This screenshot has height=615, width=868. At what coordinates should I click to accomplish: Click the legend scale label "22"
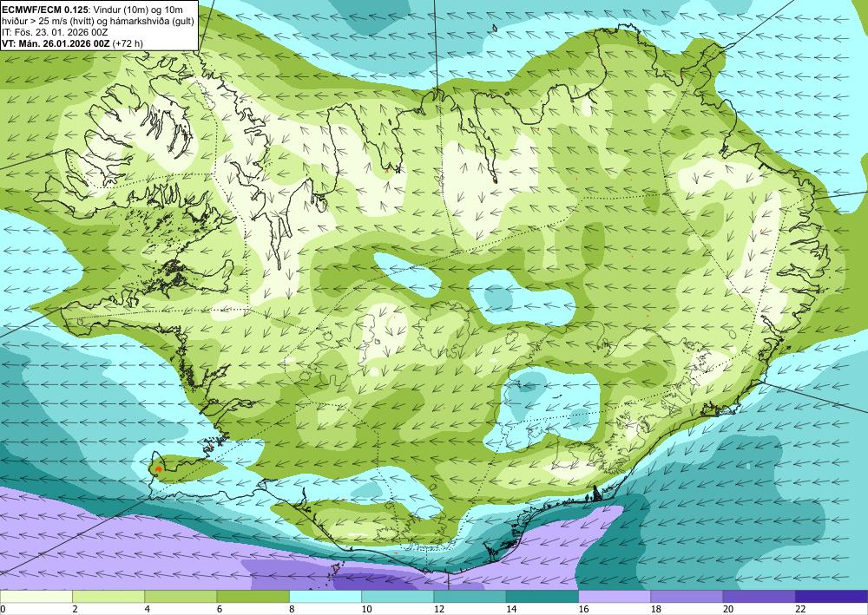click(800, 609)
